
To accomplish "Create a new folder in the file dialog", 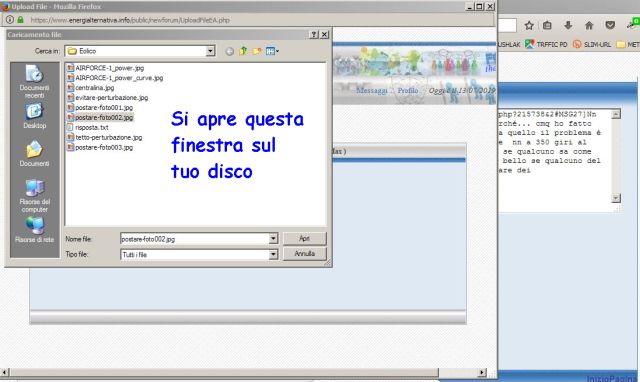I will pos(257,51).
